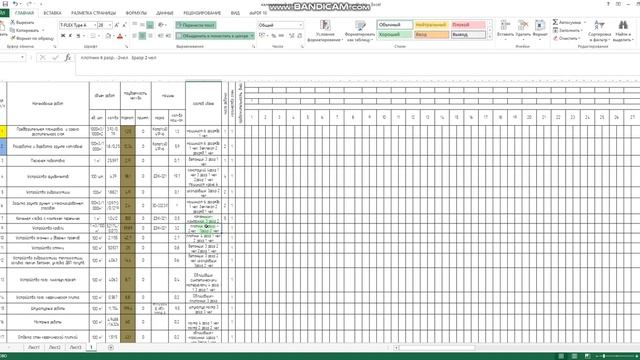Screen dimensions: 640x360
Task: Apply the Хороший cell style
Action: coord(395,35)
